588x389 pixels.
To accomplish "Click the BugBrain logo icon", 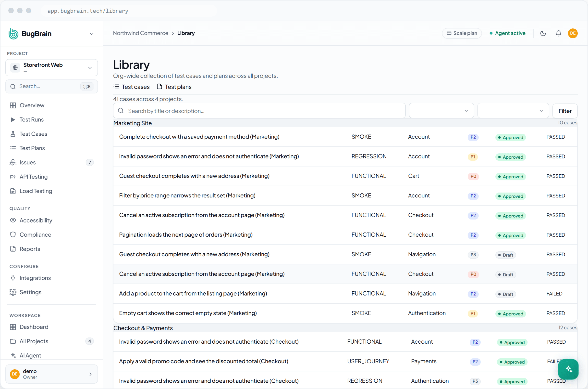I will (13, 34).
